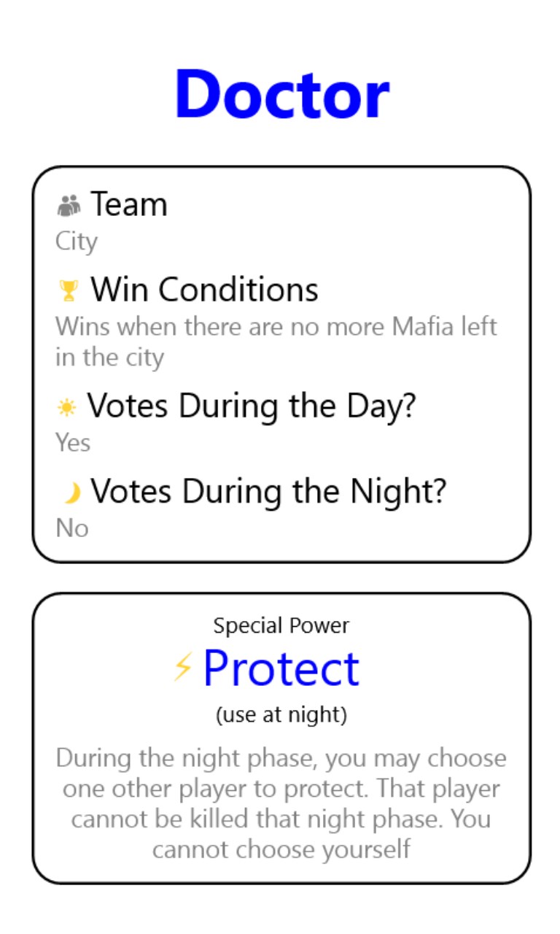Tap the Yes answer under day votes
Screen dimensions: 560x934
(73, 443)
